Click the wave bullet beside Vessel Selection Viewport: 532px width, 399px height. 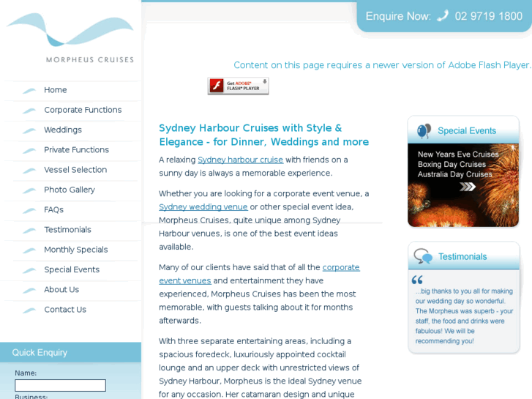[29, 171]
